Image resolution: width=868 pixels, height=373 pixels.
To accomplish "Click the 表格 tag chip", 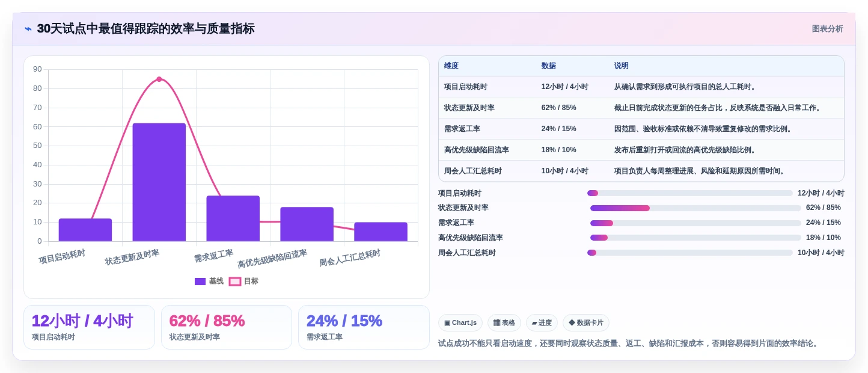I will click(504, 322).
